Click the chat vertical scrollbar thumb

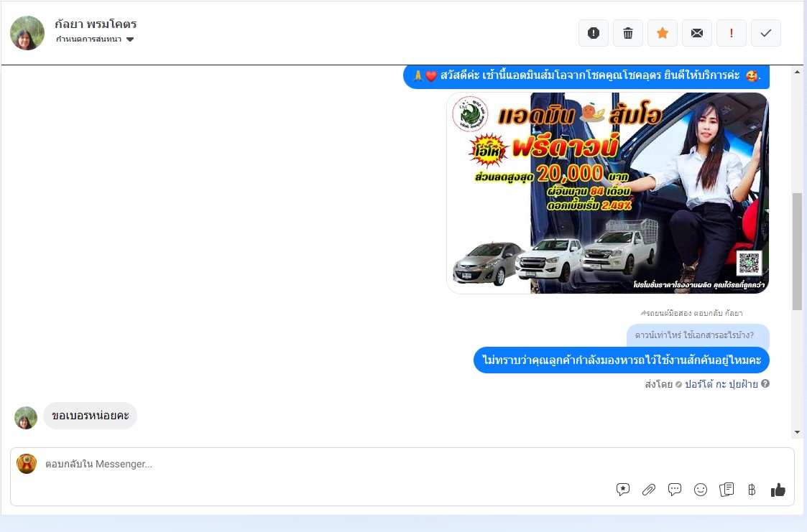click(797, 251)
